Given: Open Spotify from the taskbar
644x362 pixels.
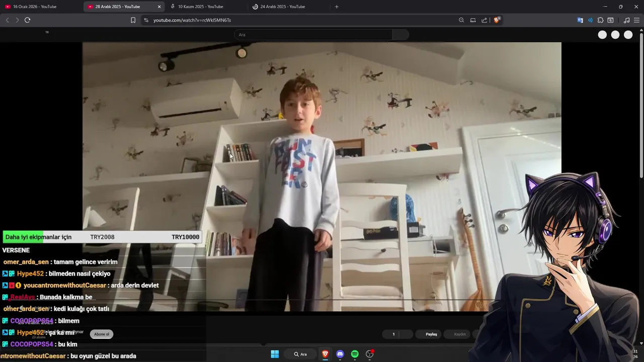Looking at the screenshot, I should point(355,354).
